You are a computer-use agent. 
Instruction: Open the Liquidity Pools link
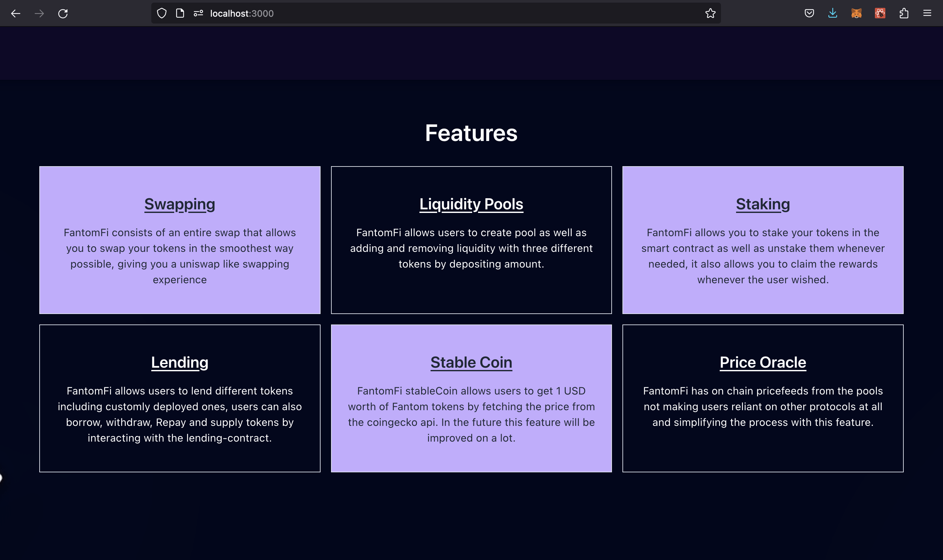coord(471,204)
